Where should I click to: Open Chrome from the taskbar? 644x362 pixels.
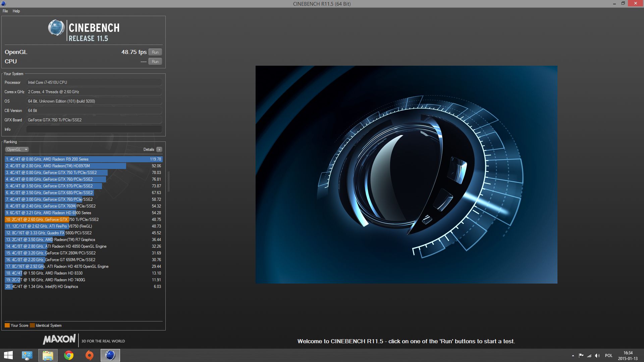click(69, 355)
